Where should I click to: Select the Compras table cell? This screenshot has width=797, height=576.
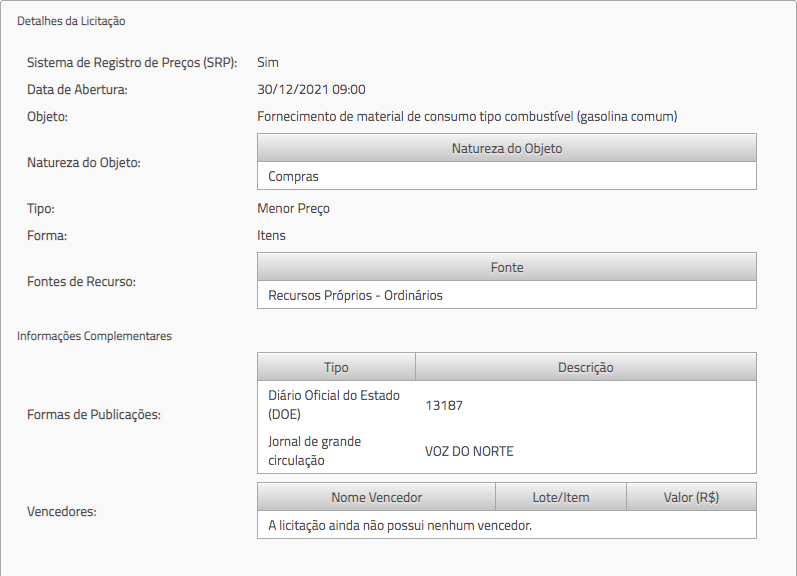pyautogui.click(x=294, y=176)
